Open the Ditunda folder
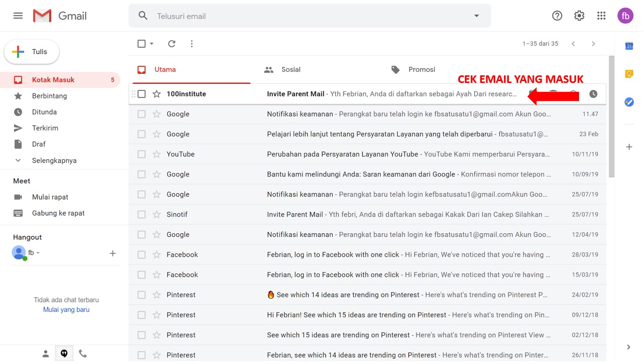 (x=60, y=112)
